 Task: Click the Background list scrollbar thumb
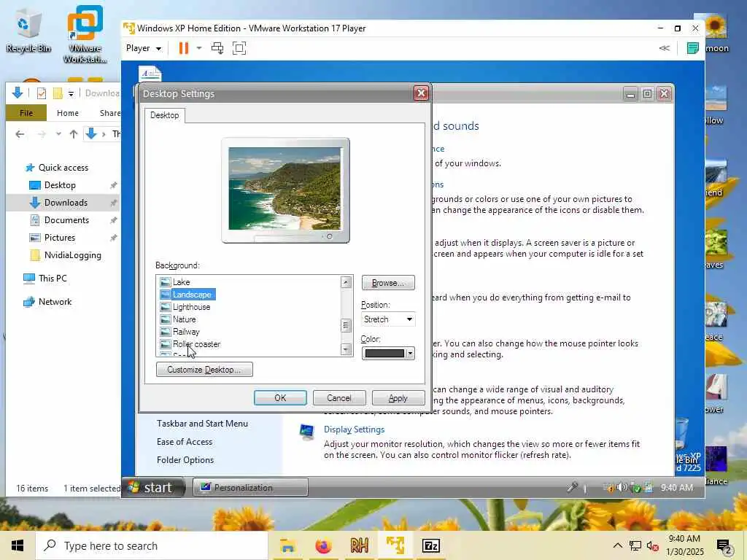(x=347, y=326)
